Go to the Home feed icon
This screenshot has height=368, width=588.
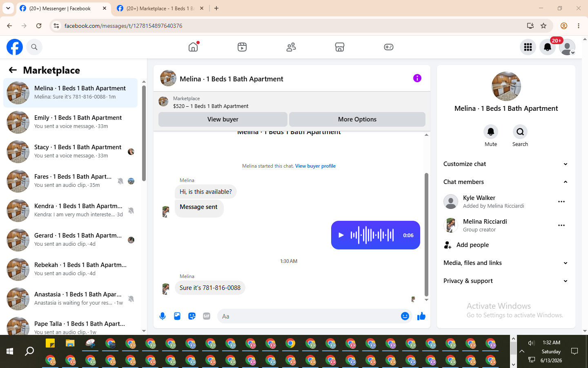point(193,47)
